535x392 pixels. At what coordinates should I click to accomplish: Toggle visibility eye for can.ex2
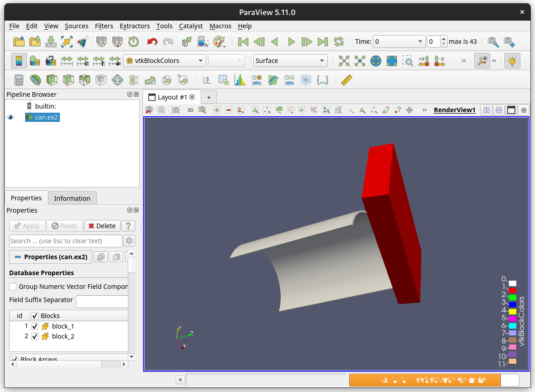10,117
